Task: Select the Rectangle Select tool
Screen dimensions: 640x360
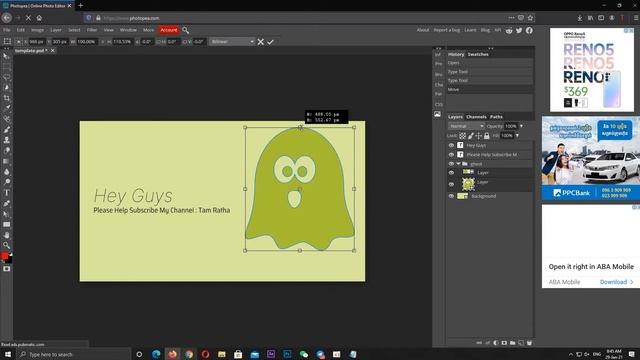Action: pos(7,67)
